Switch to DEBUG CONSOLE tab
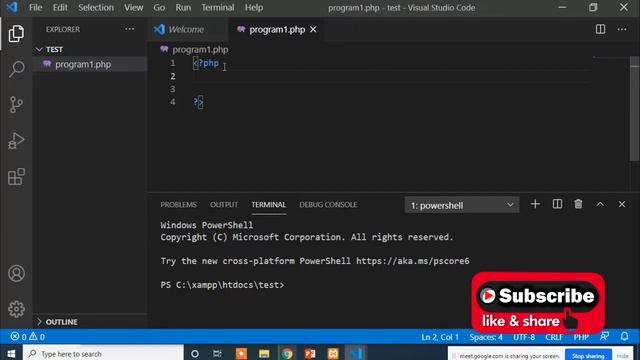 328,204
